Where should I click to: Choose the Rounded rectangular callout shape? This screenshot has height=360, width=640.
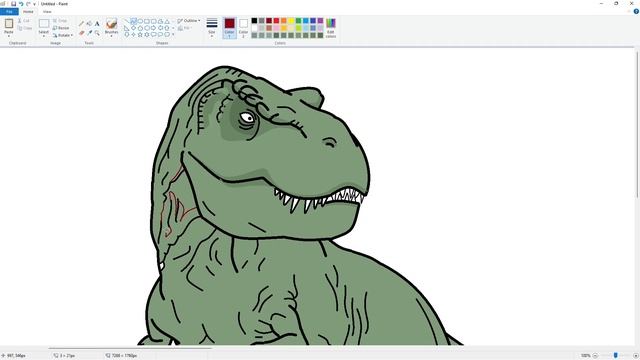(x=153, y=35)
